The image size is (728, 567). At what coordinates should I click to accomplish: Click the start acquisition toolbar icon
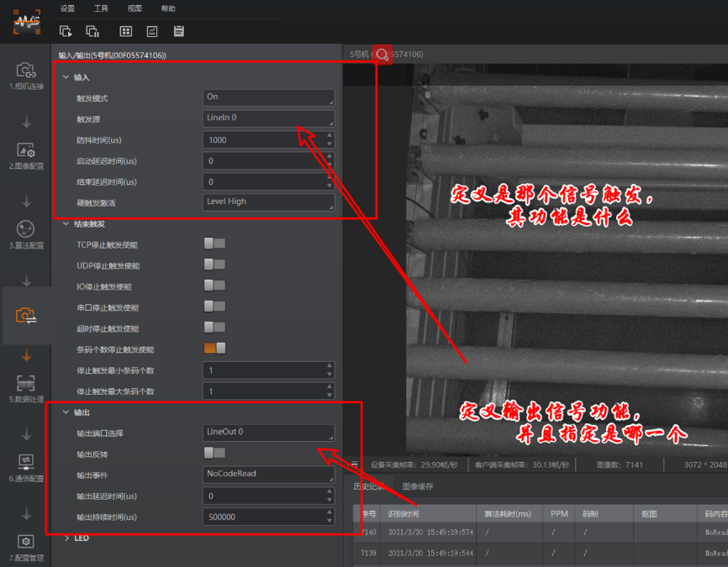tap(66, 31)
